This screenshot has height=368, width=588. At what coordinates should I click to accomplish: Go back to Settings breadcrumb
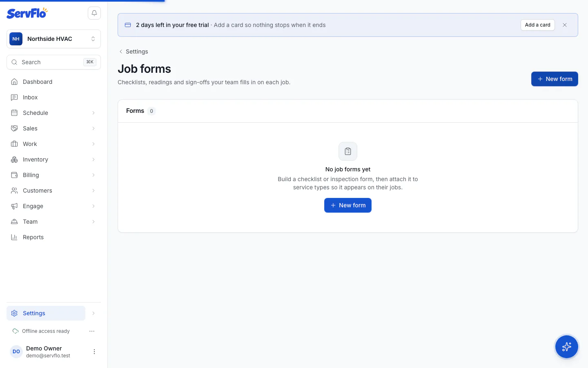[134, 52]
